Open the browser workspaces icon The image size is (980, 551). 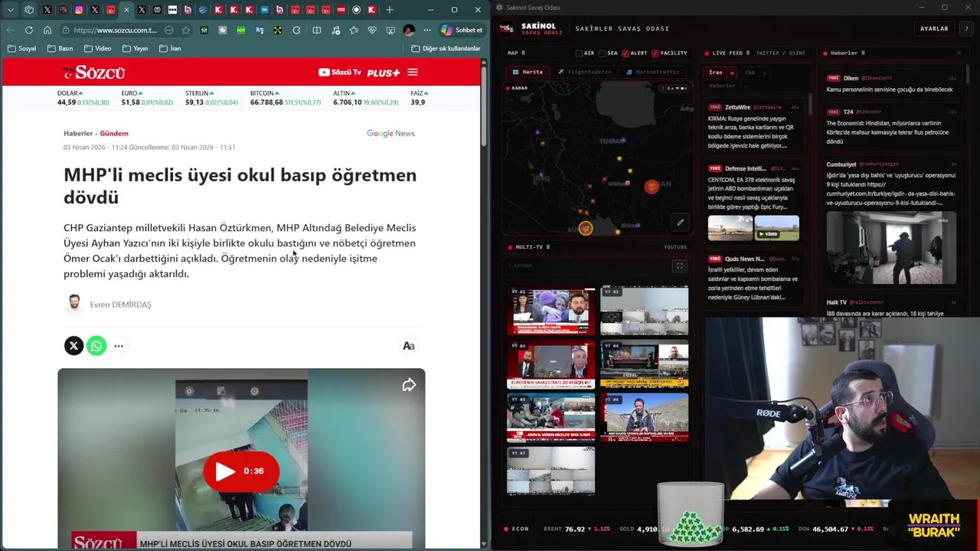click(x=29, y=10)
